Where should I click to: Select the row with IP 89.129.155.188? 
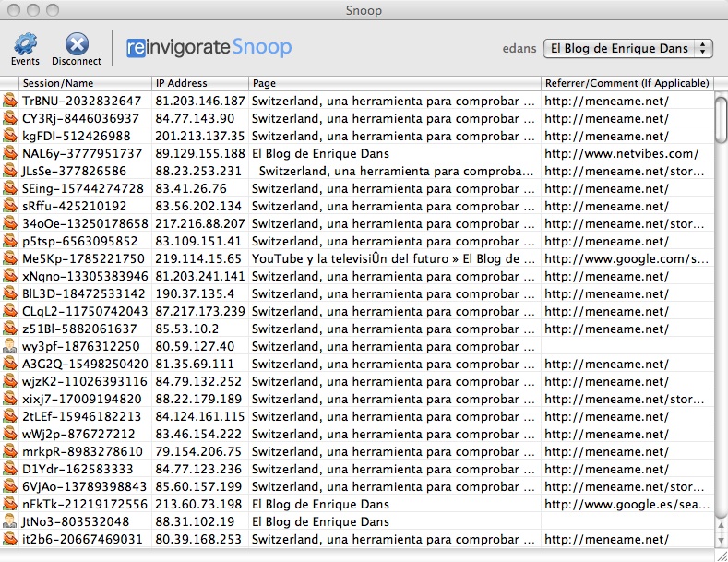pyautogui.click(x=200, y=153)
